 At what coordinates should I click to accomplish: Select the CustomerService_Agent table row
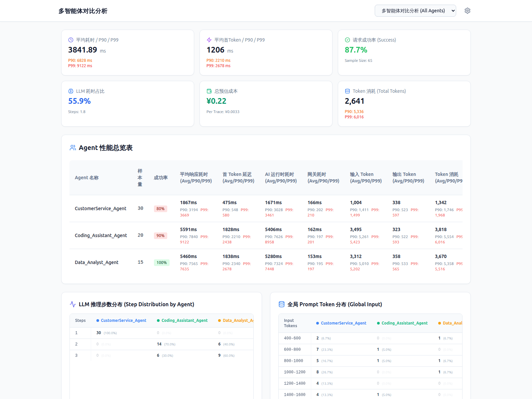(x=266, y=208)
